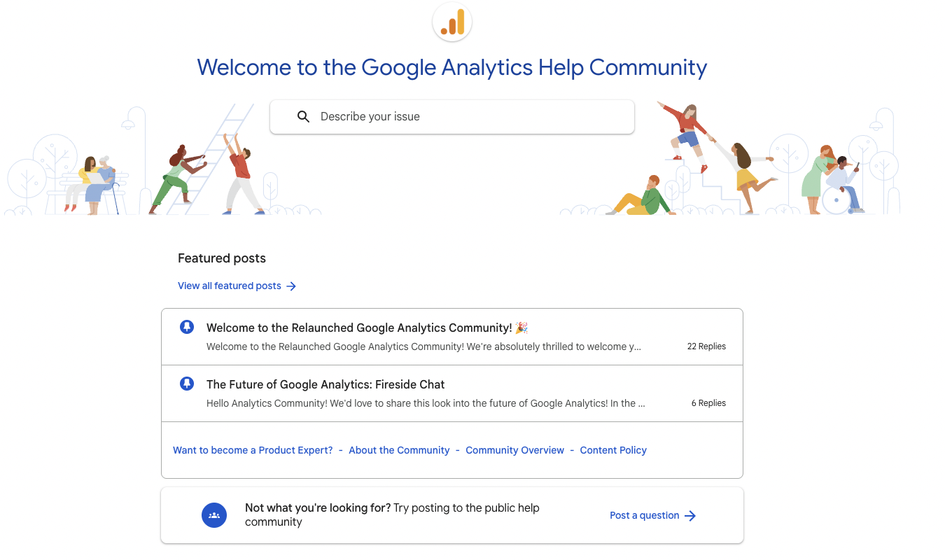This screenshot has height=560, width=945.
Task: Click the Relaunched Community post preview text
Action: click(423, 346)
